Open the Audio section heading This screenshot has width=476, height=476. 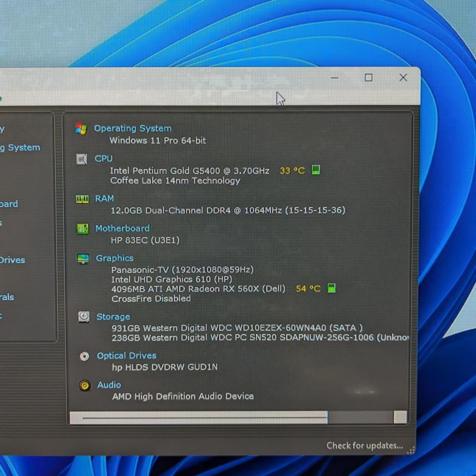click(109, 385)
